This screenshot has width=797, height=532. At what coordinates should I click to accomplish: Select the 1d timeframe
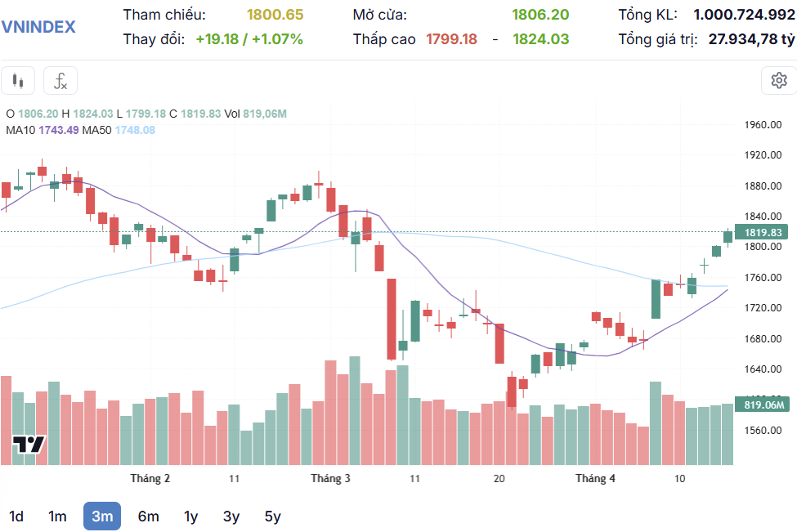[16, 516]
